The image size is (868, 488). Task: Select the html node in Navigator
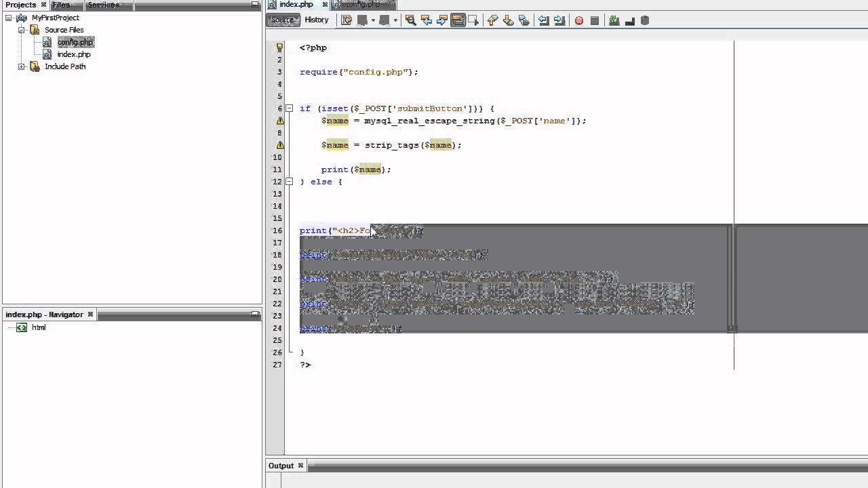pos(39,327)
